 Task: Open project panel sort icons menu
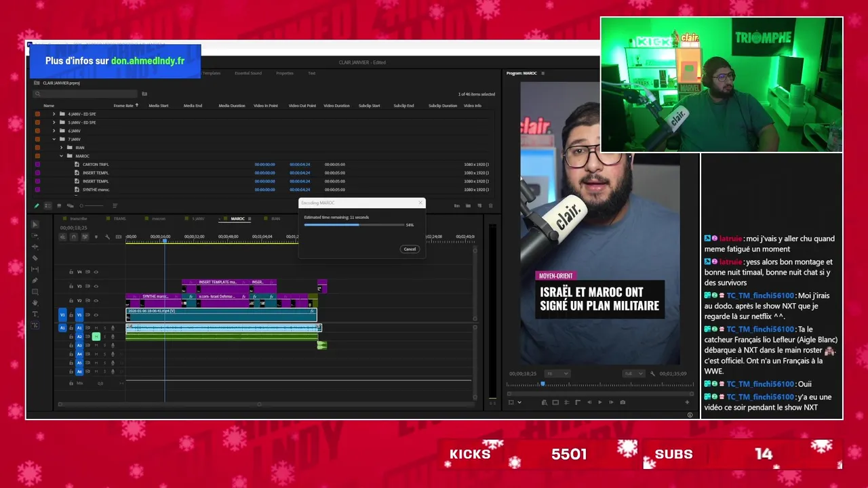115,205
